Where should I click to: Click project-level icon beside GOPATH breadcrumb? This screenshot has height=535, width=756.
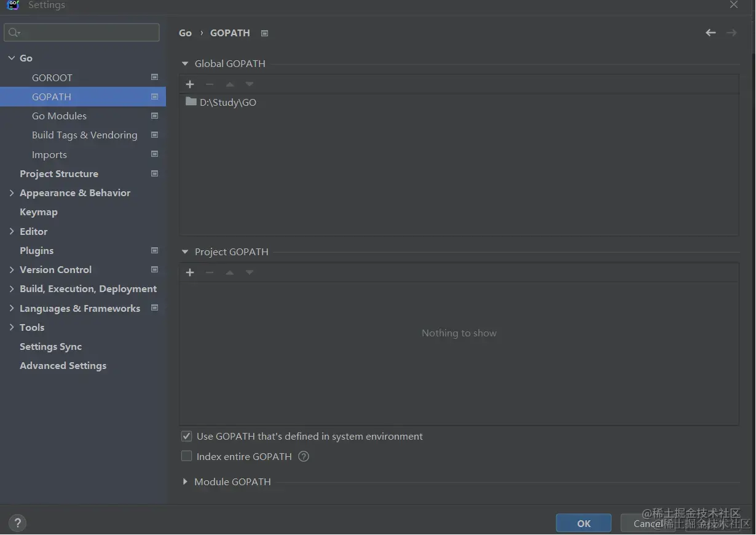pyautogui.click(x=264, y=33)
